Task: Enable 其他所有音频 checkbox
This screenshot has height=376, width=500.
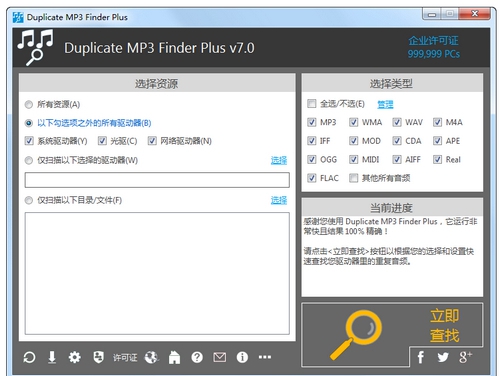Action: pos(353,178)
